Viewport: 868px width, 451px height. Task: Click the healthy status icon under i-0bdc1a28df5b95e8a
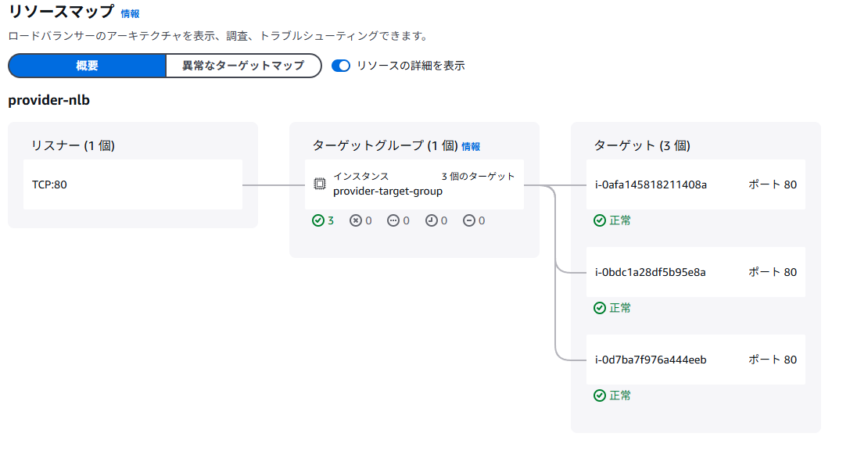click(600, 308)
